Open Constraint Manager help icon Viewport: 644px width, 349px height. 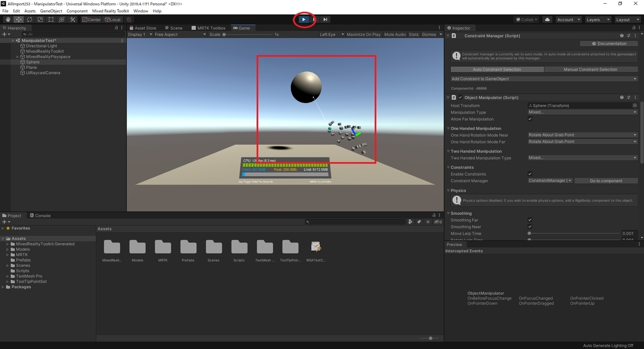622,36
